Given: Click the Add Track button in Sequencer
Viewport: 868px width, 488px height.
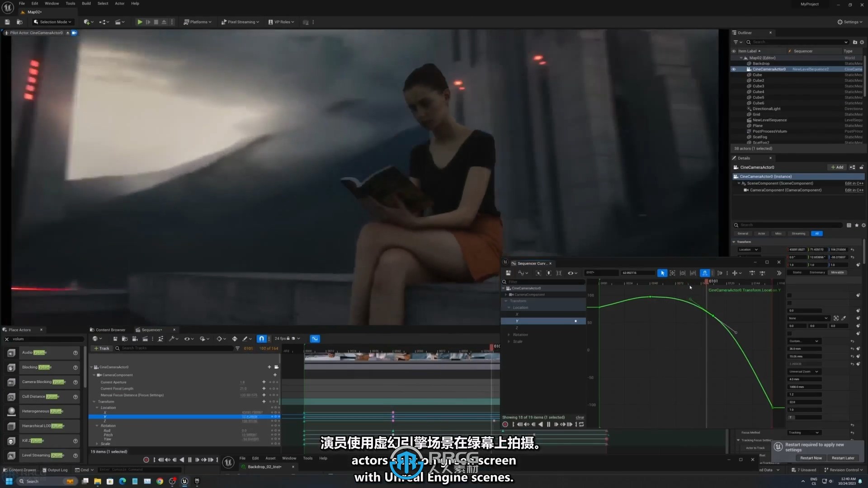Looking at the screenshot, I should tap(102, 348).
